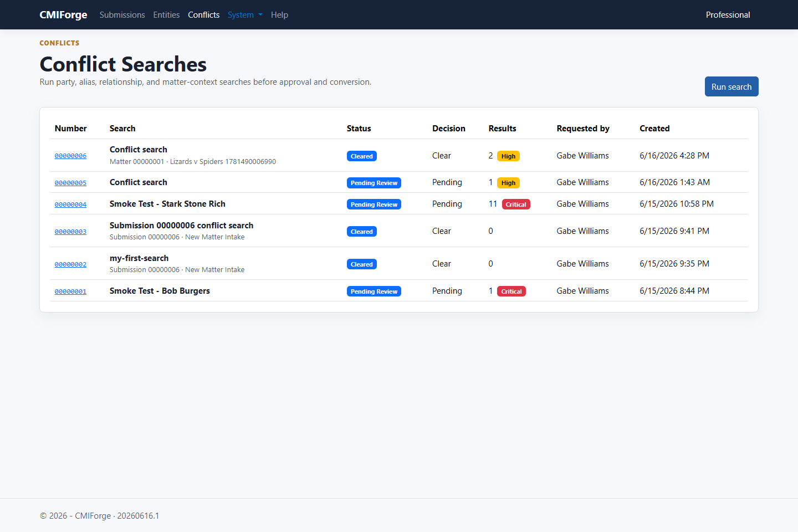The image size is (798, 532).
Task: Click the High badge in row 00000006
Action: pyautogui.click(x=508, y=156)
